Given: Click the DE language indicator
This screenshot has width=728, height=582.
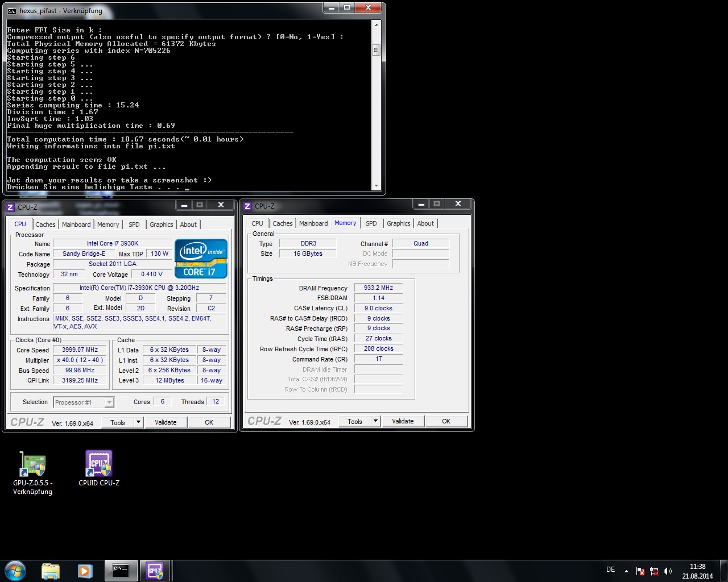Looking at the screenshot, I should [x=610, y=569].
